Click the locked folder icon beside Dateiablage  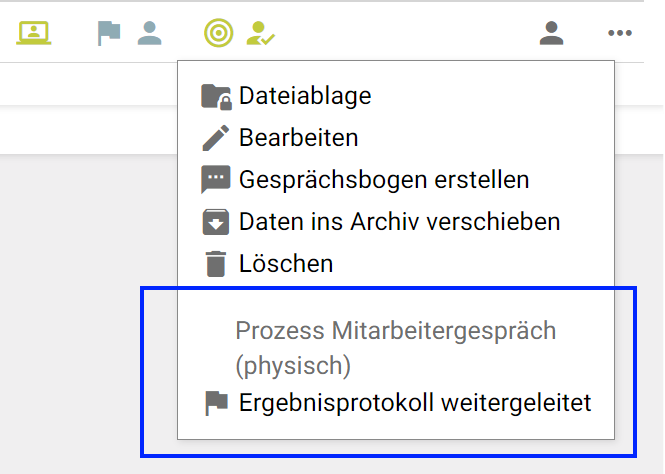tap(216, 96)
